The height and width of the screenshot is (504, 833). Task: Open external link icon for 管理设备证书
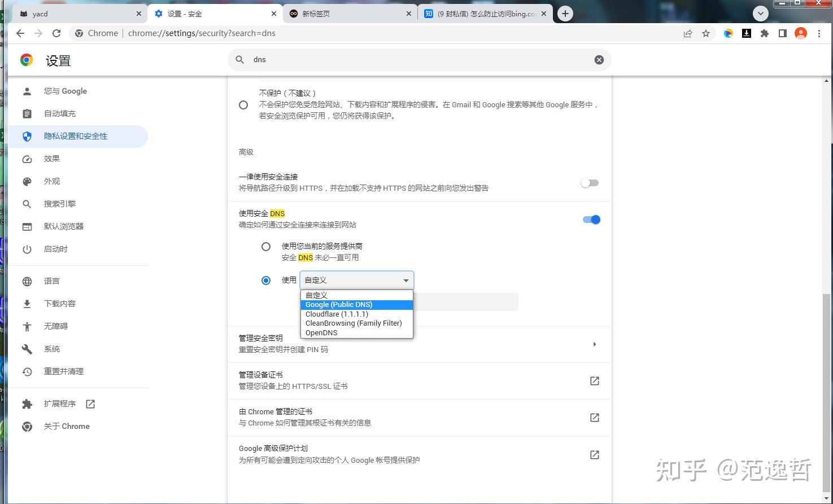click(x=595, y=381)
